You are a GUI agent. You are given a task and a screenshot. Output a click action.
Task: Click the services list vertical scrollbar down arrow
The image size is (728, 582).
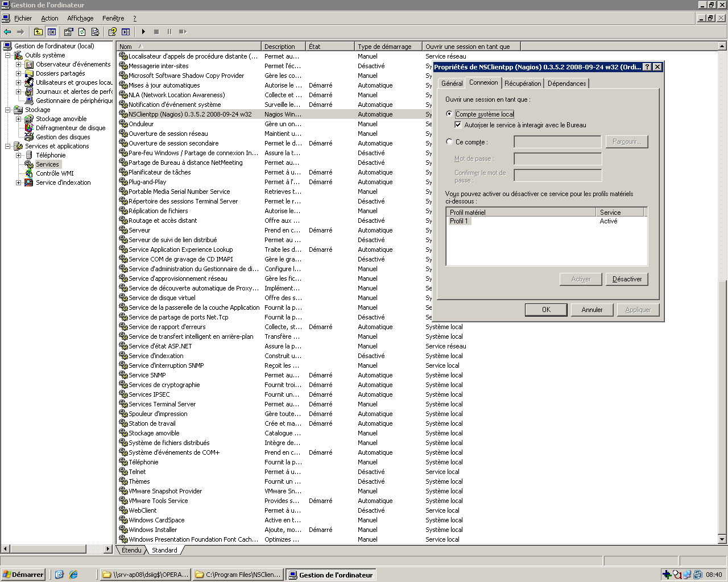point(722,539)
